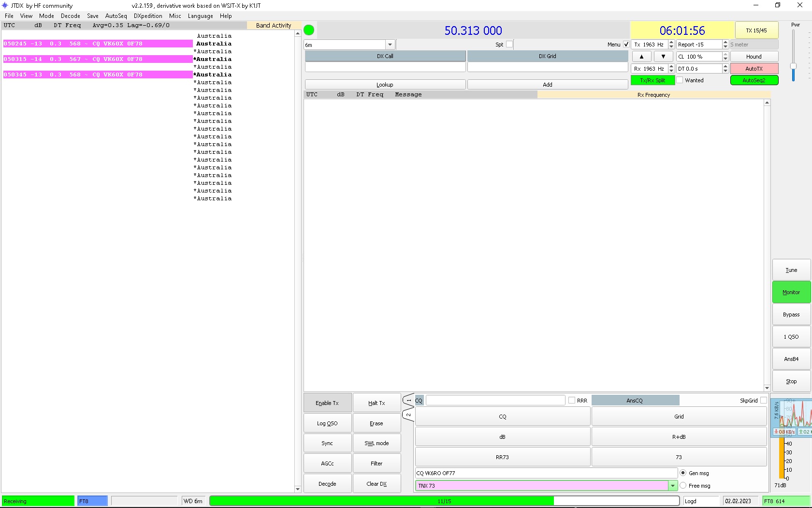This screenshot has height=508, width=812.
Task: Click the network traffic graph widget
Action: (x=791, y=417)
